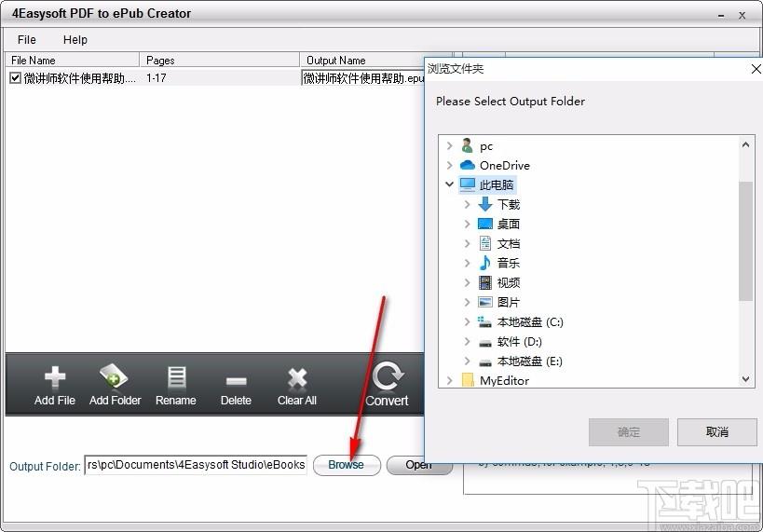The height and width of the screenshot is (532, 763).
Task: Start conversion with the Convert icon
Action: click(x=387, y=375)
